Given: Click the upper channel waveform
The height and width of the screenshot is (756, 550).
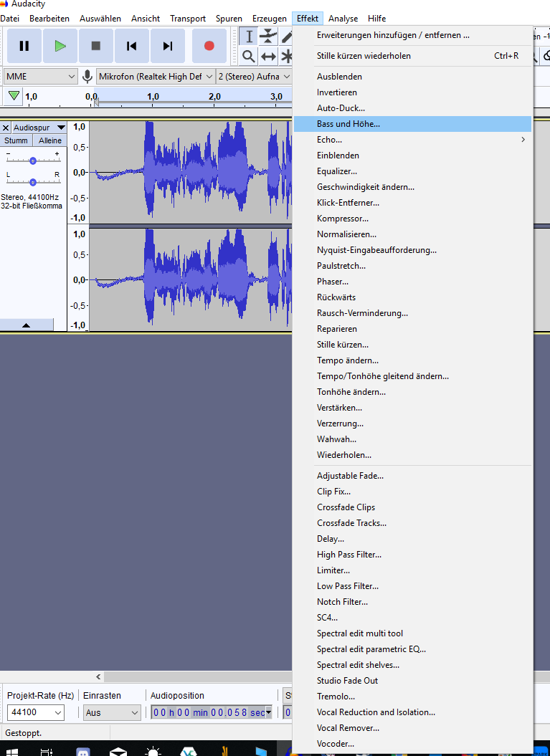Looking at the screenshot, I should click(x=191, y=172).
